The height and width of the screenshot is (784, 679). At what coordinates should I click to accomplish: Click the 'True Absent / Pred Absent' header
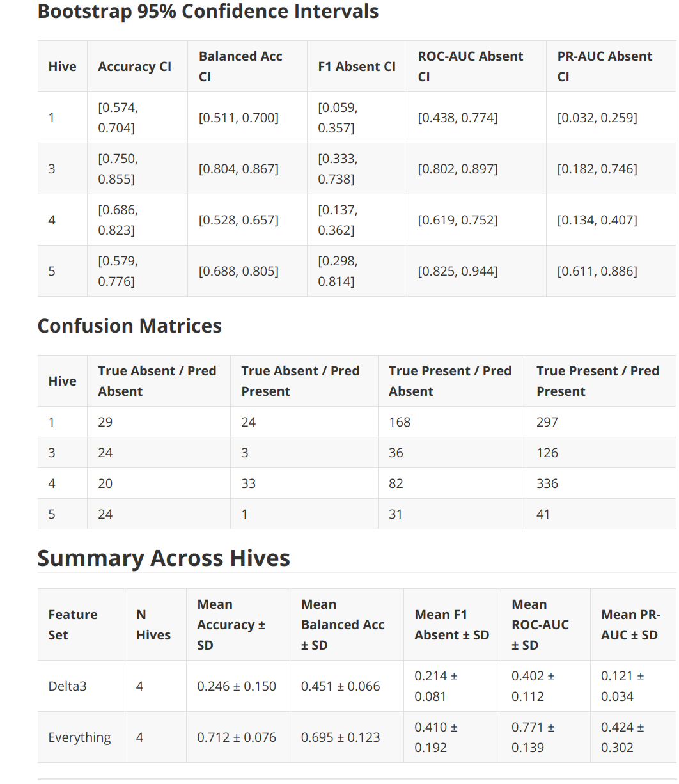pos(157,381)
